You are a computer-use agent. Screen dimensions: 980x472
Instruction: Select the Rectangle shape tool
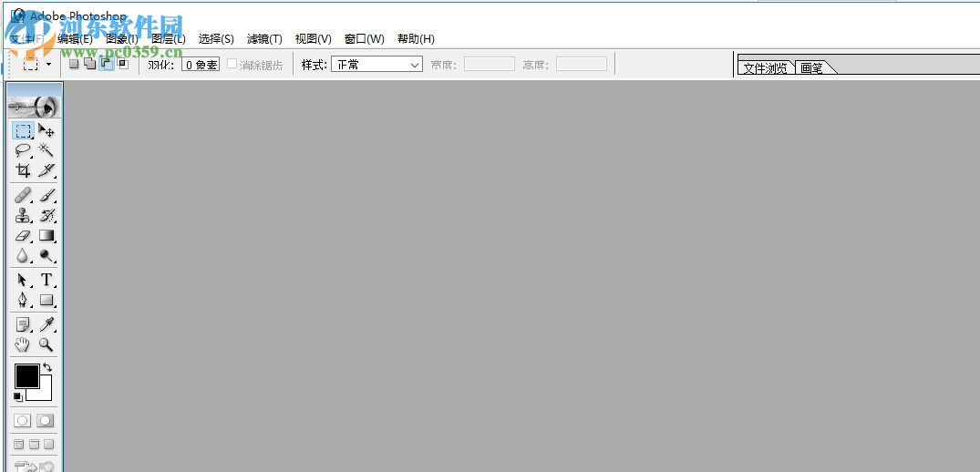click(46, 300)
